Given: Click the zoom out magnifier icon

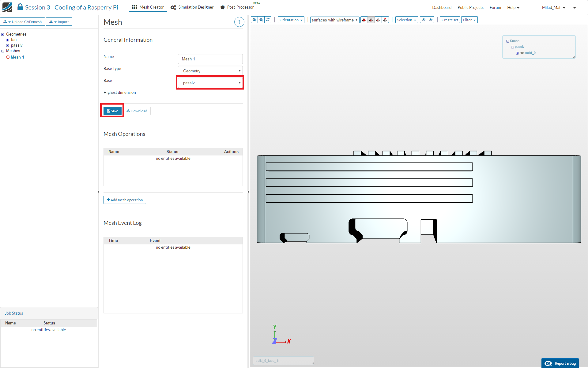Looking at the screenshot, I should [261, 20].
